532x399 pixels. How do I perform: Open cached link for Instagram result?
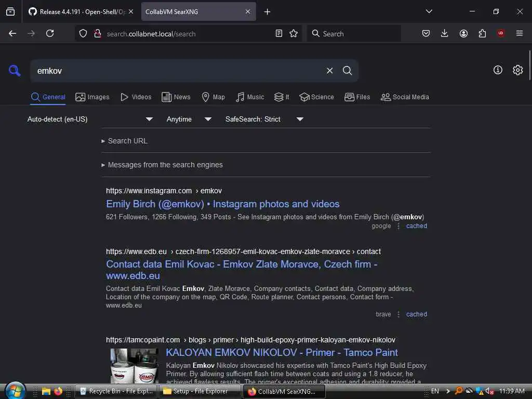416,226
